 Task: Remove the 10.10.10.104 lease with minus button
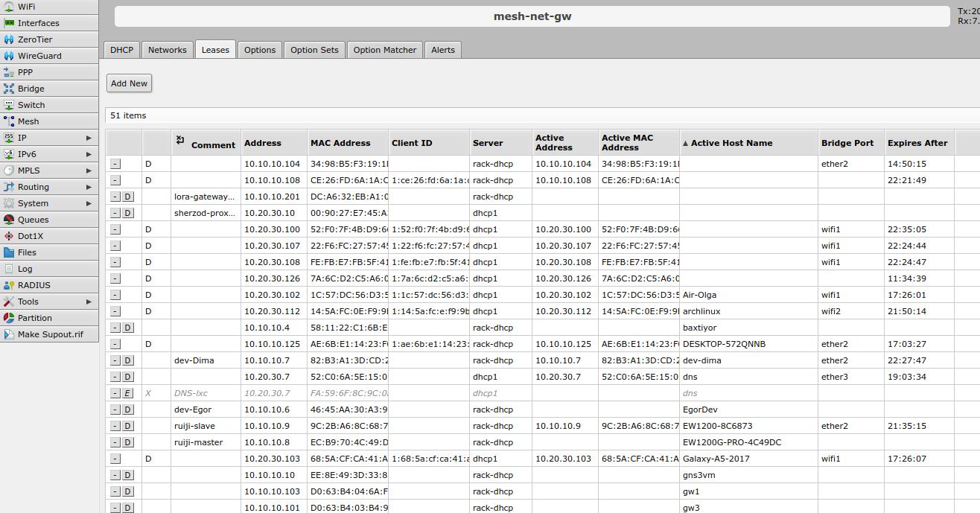[115, 164]
